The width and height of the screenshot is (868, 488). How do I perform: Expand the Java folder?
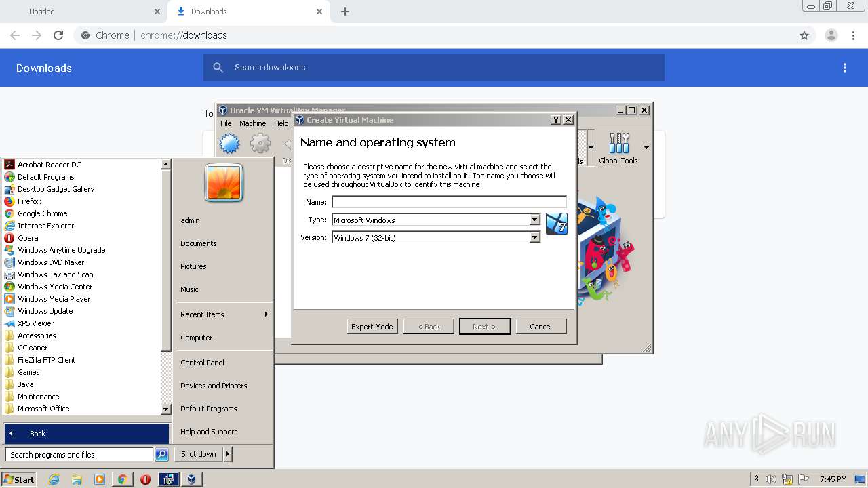click(x=25, y=384)
